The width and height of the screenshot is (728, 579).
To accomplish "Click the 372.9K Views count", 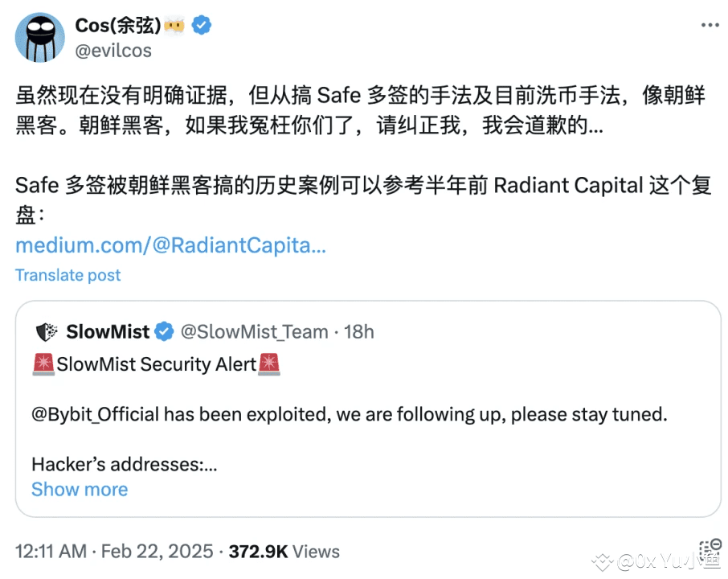I will tap(284, 552).
